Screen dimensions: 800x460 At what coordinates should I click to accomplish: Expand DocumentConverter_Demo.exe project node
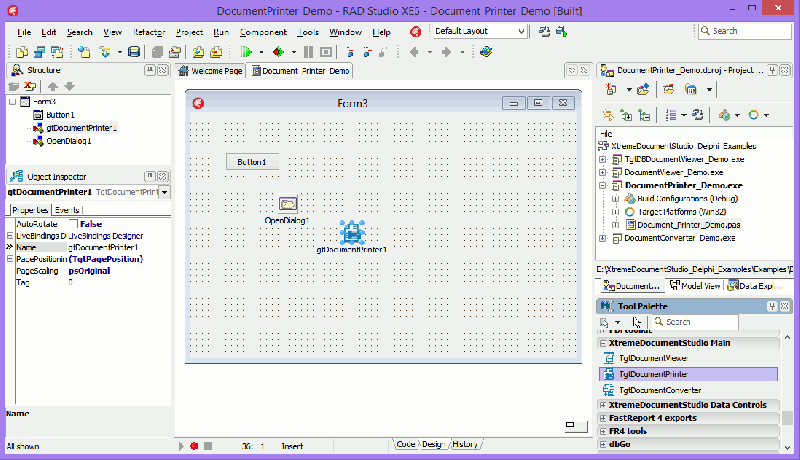tap(603, 238)
